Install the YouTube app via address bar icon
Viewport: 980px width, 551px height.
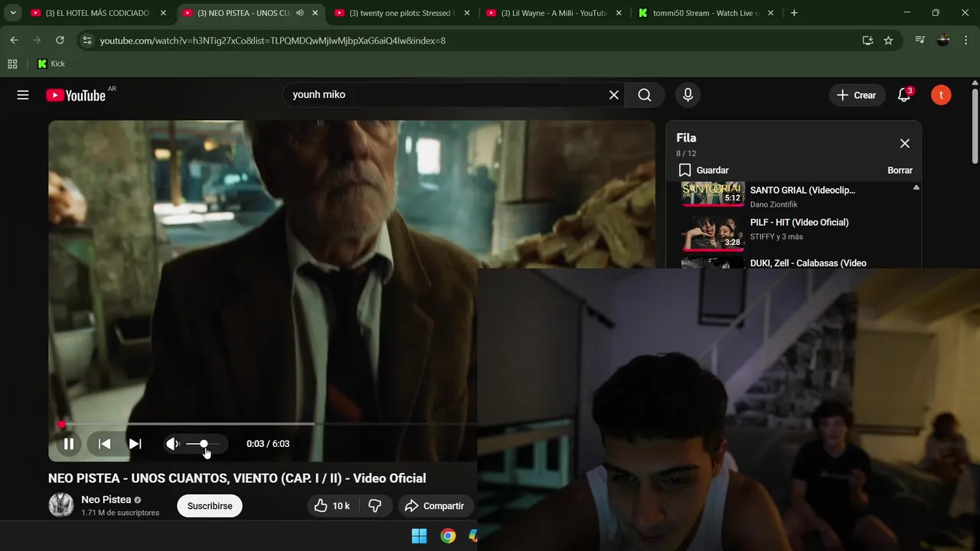coord(867,41)
